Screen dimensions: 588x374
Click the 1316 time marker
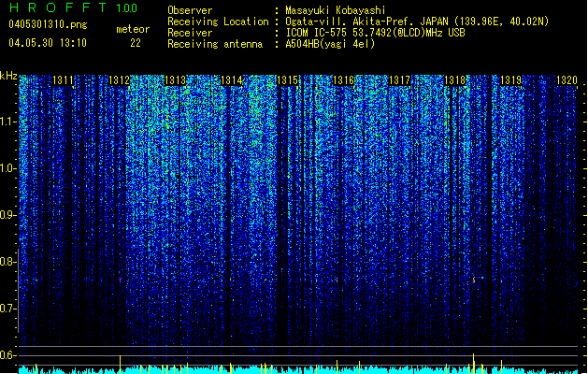click(343, 80)
